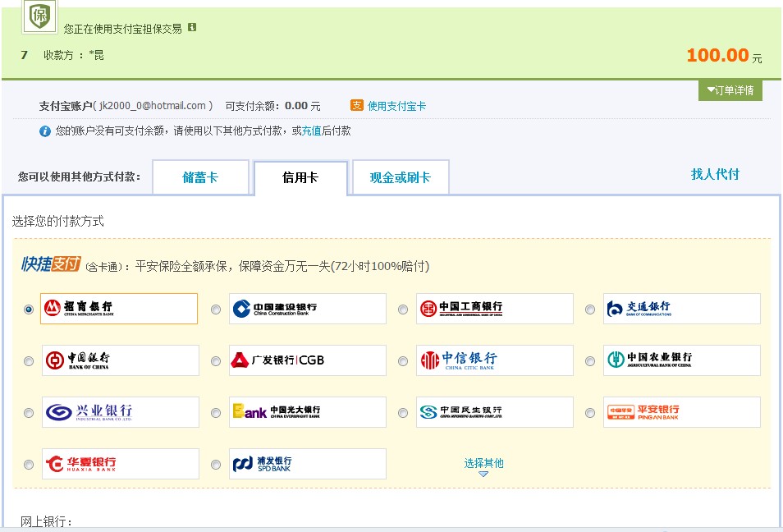Screen dimensions: 783x532
Task: Select China Merchants Bank radio button
Action: [x=29, y=310]
